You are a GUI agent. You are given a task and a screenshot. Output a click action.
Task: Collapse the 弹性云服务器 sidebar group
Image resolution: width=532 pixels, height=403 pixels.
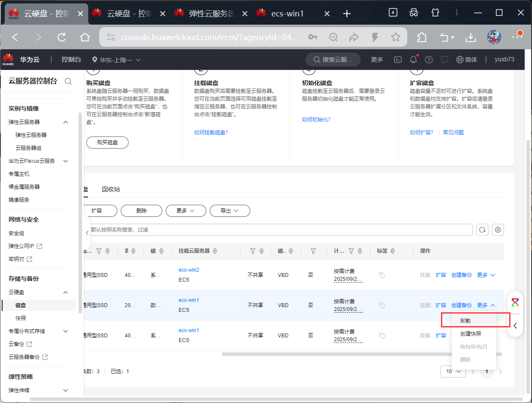pyautogui.click(x=66, y=122)
